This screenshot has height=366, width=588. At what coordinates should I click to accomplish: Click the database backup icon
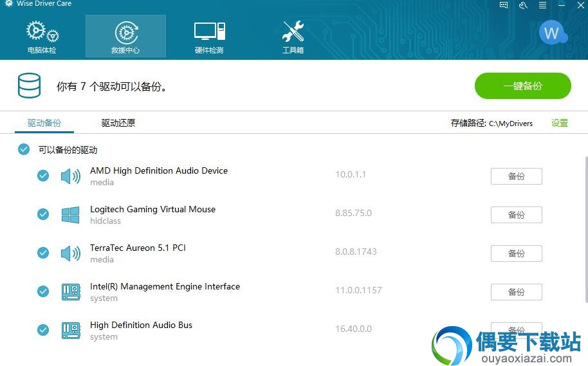(29, 86)
